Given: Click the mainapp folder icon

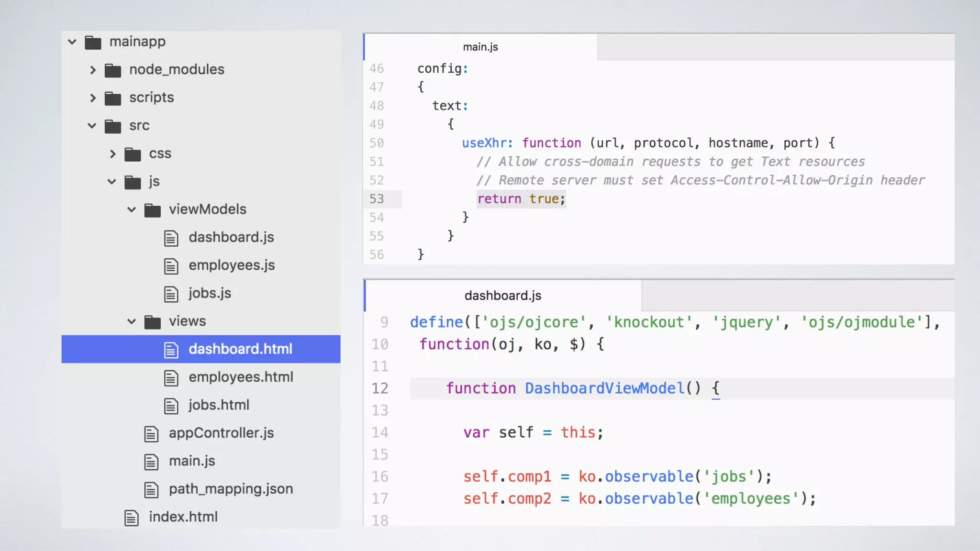Looking at the screenshot, I should pyautogui.click(x=93, y=43).
